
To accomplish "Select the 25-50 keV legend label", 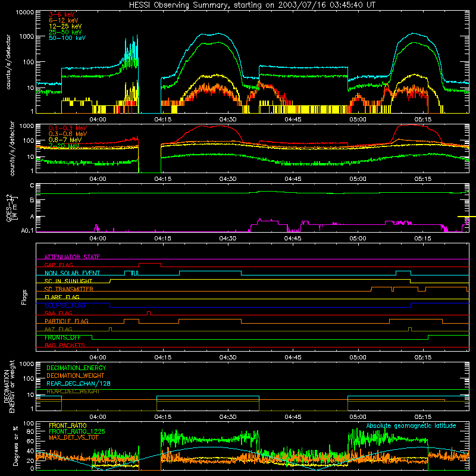I will (65, 32).
